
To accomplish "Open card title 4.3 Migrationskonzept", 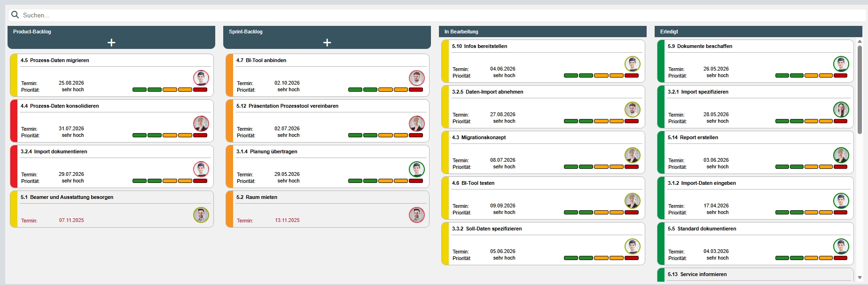I will pos(479,137).
